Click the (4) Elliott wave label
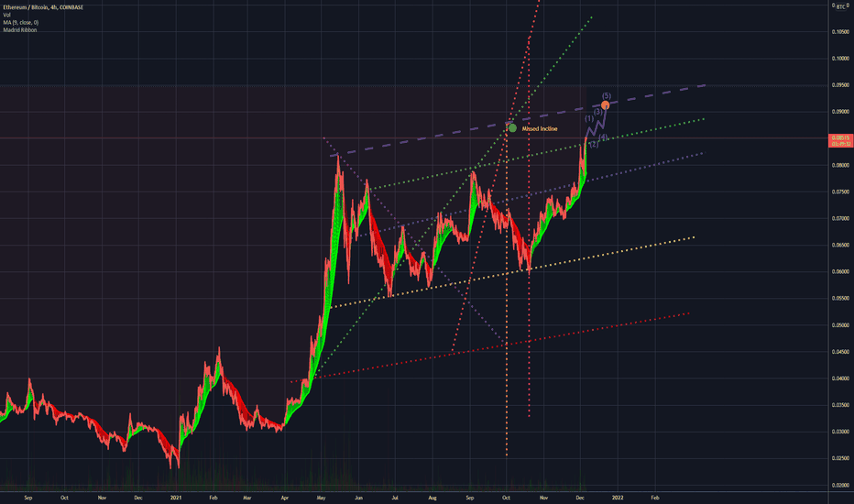854x504 pixels. click(603, 137)
